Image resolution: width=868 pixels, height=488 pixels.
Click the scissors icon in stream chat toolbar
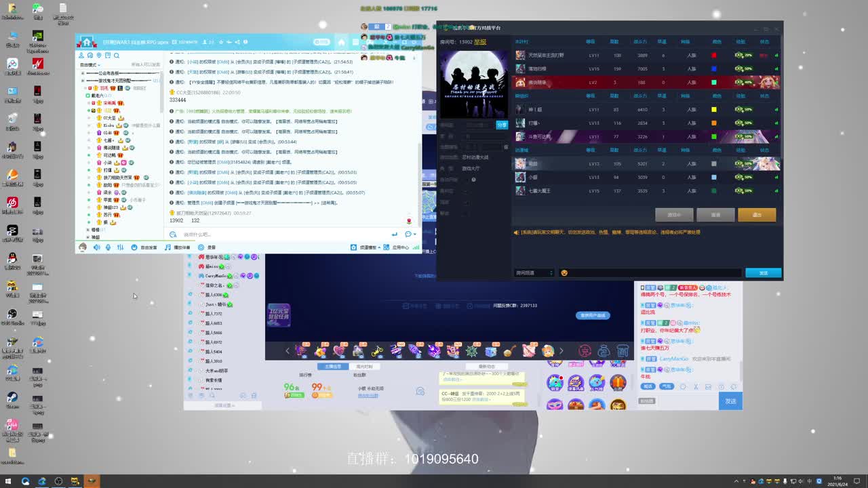pyautogui.click(x=695, y=386)
